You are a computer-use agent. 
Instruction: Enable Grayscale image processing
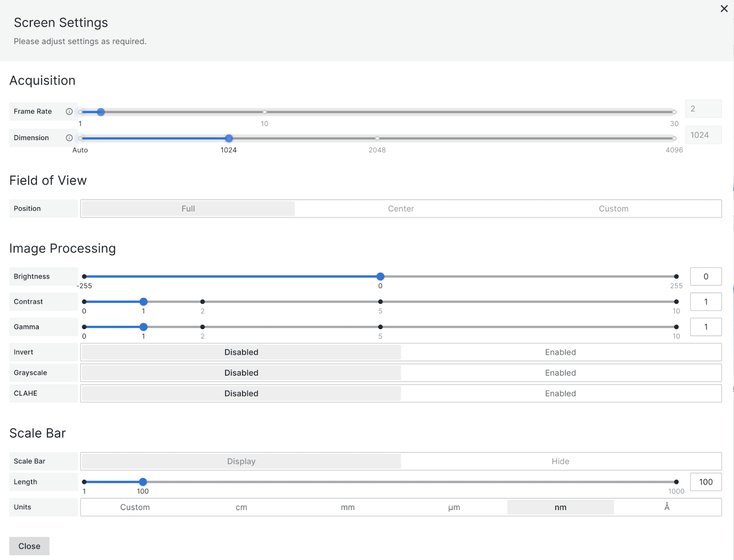click(560, 373)
